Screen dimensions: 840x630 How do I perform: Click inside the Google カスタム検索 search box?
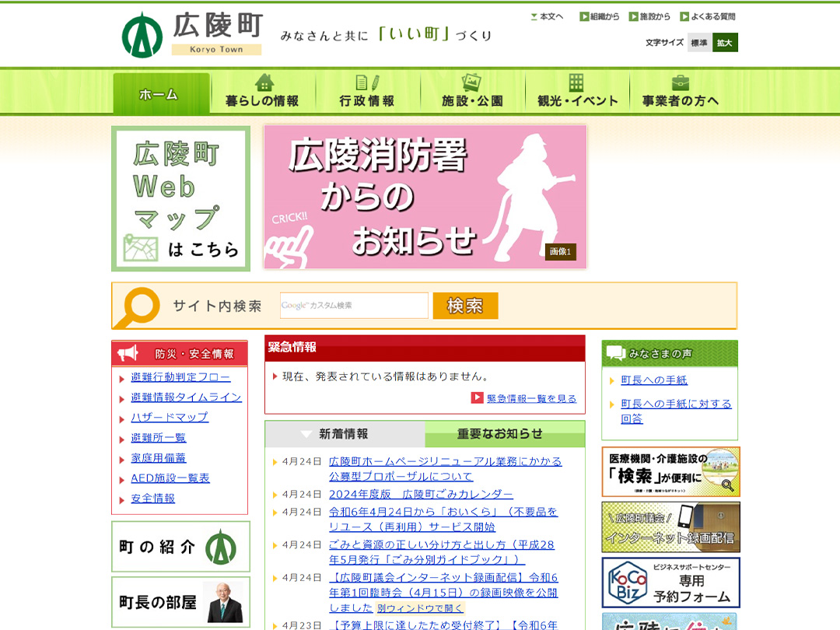pos(354,306)
